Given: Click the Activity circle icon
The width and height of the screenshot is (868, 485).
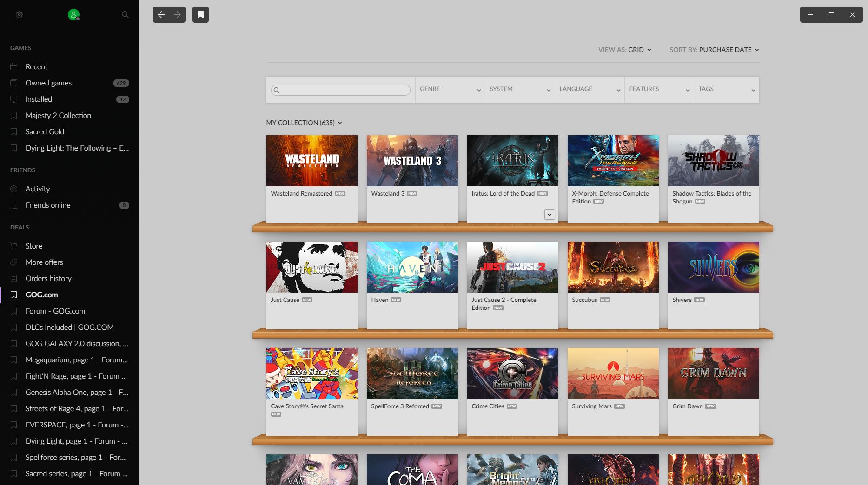Looking at the screenshot, I should (14, 189).
